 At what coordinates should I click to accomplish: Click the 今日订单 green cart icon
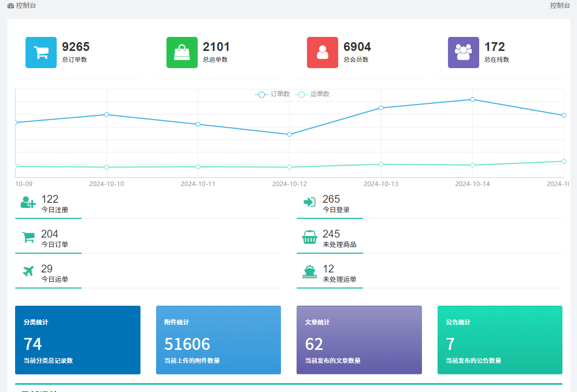28,237
